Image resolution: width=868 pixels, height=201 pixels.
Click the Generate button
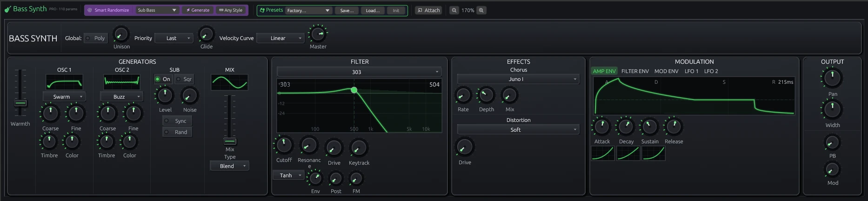[198, 10]
